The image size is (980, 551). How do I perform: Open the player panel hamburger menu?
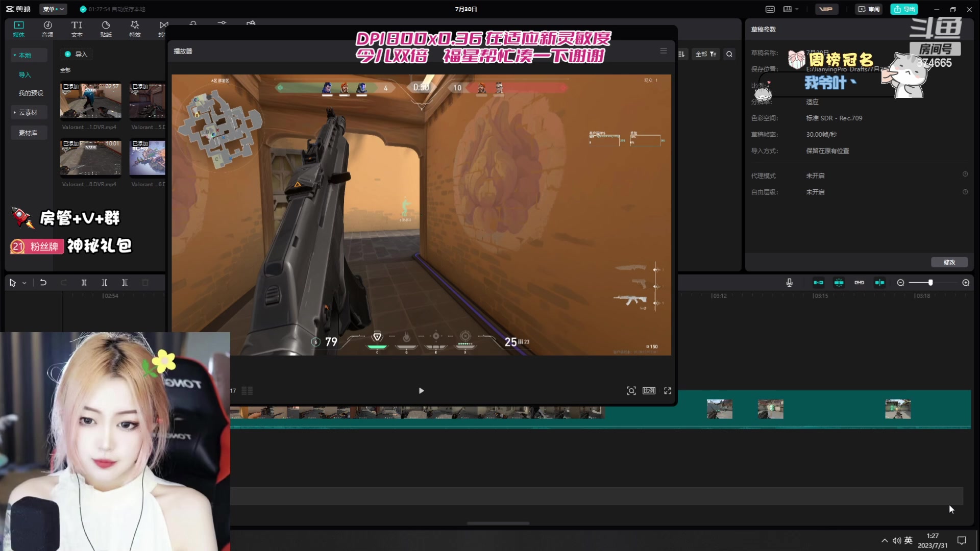click(664, 51)
